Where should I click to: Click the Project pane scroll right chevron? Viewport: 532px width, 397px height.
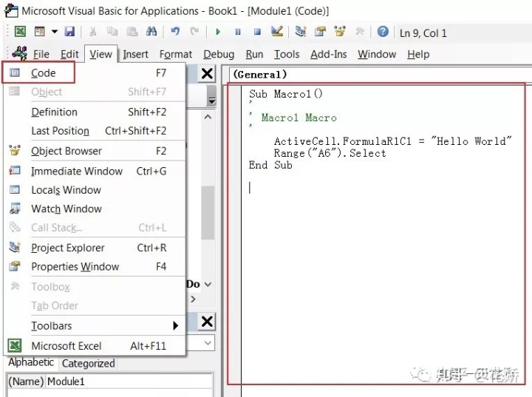[193, 299]
